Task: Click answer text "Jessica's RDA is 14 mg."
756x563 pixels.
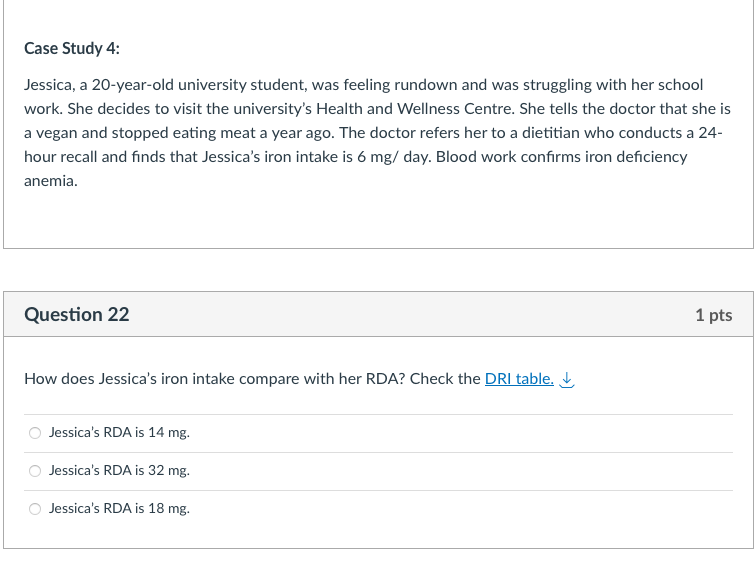Action: click(x=119, y=433)
